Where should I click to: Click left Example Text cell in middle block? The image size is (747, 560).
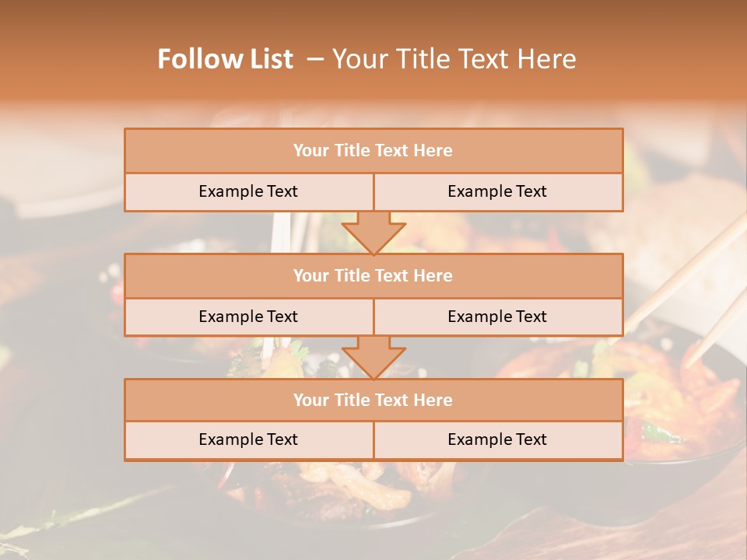[248, 317]
